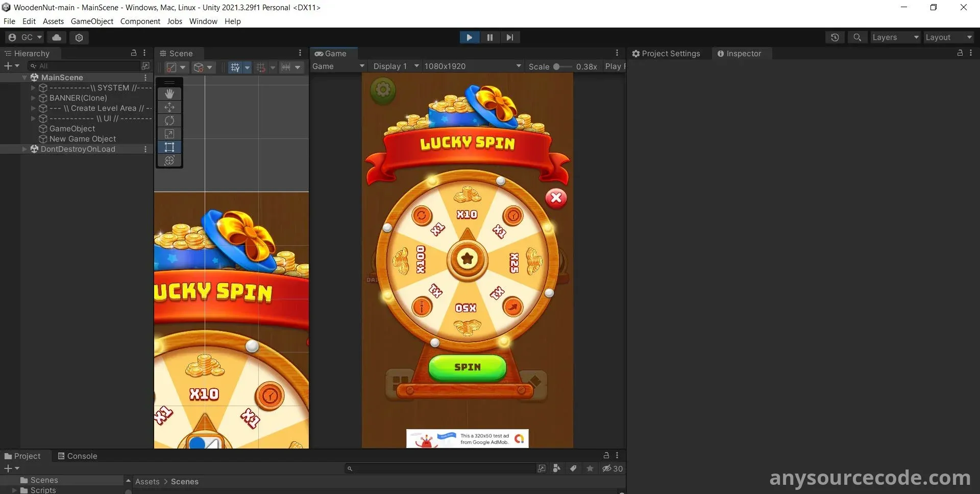Open the Layers dropdown
The height and width of the screenshot is (494, 980).
pyautogui.click(x=895, y=37)
